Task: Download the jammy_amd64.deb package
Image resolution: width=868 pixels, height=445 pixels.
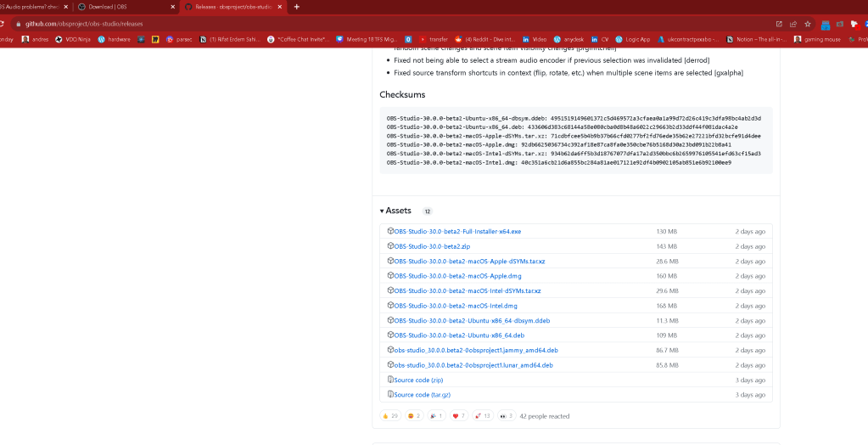Action: 476,350
